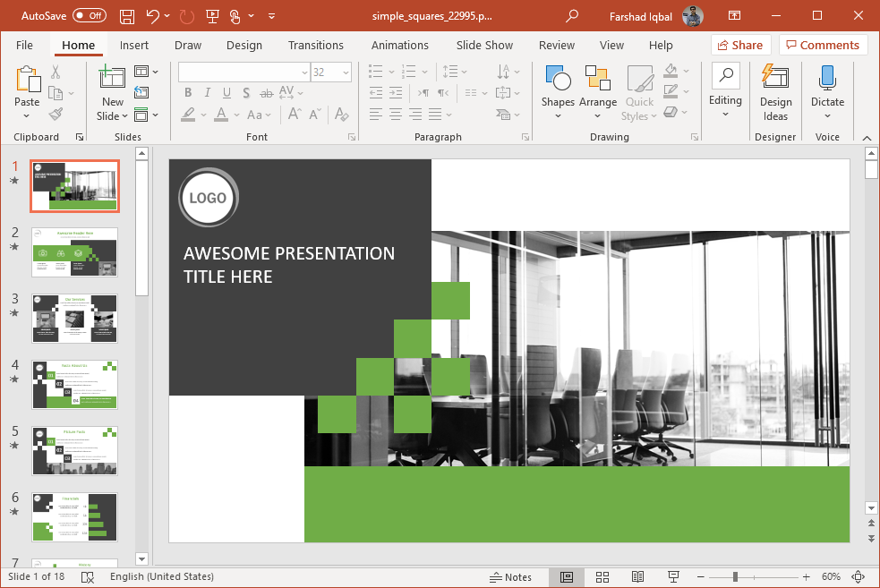Toggle strikethrough formatting
Image resolution: width=880 pixels, height=588 pixels.
(x=246, y=93)
